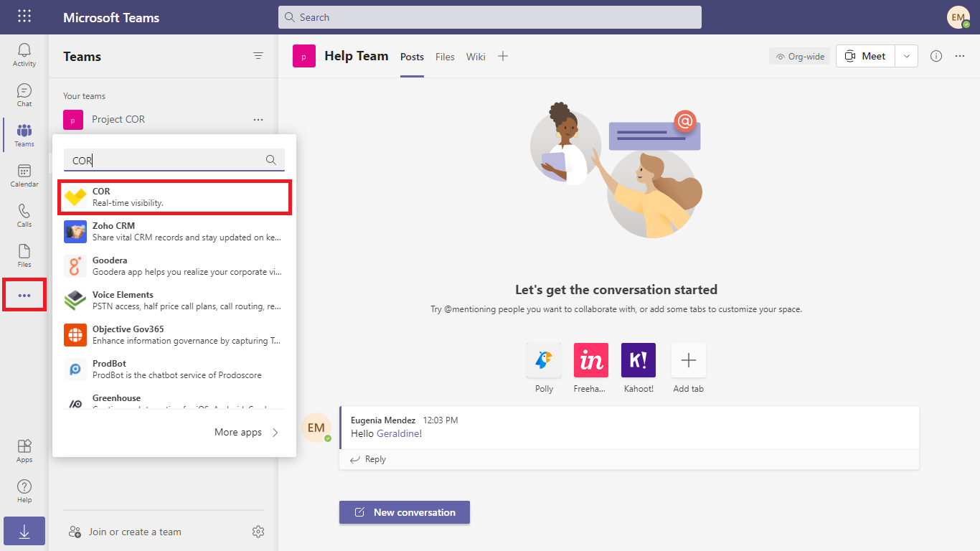
Task: Open the Activity feed
Action: coord(24,55)
